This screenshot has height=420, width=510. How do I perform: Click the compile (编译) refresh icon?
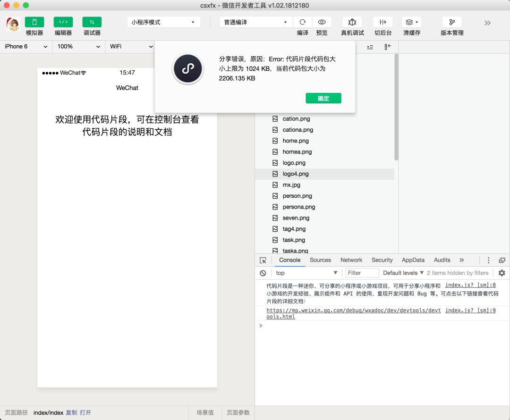click(303, 22)
